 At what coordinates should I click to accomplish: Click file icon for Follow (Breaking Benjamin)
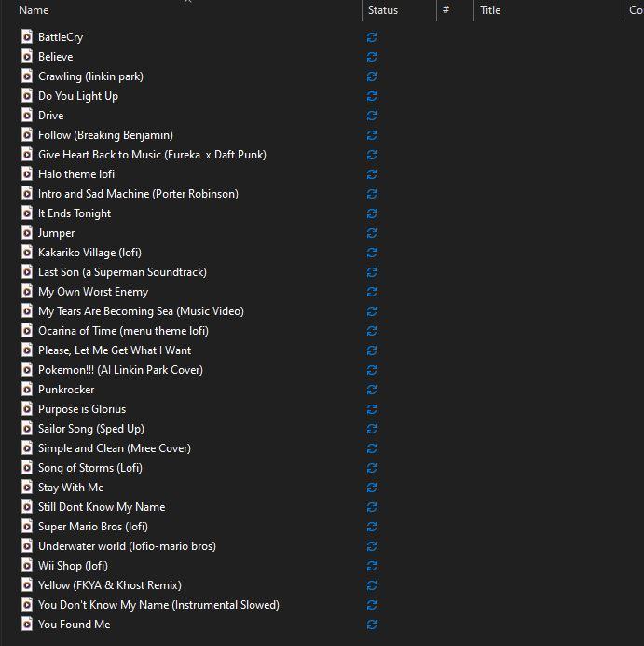pos(27,135)
